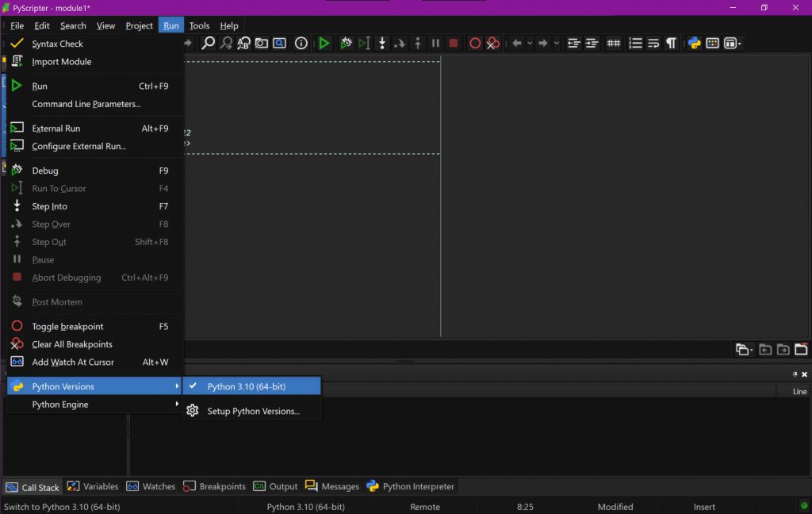The width and height of the screenshot is (812, 514).
Task: Select Syntax Check in Run menu
Action: (x=95, y=44)
